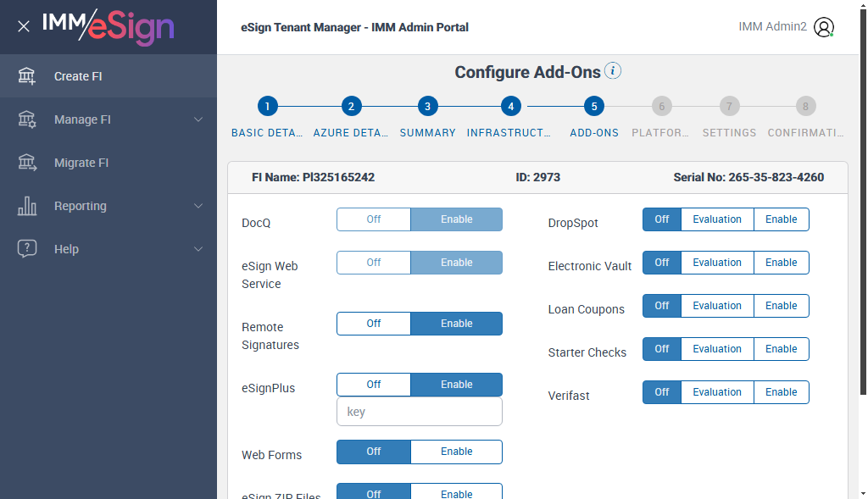This screenshot has height=499, width=868.
Task: Click the IMM Admin2 username
Action: [x=772, y=26]
